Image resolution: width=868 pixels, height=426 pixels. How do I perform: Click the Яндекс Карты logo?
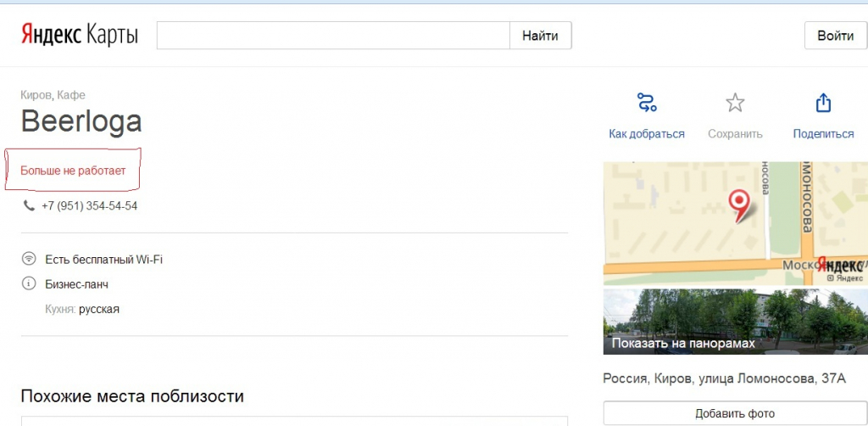pos(80,36)
